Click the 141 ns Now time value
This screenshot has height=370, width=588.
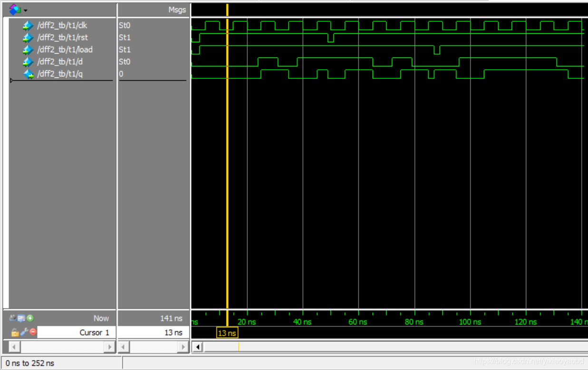pyautogui.click(x=171, y=318)
